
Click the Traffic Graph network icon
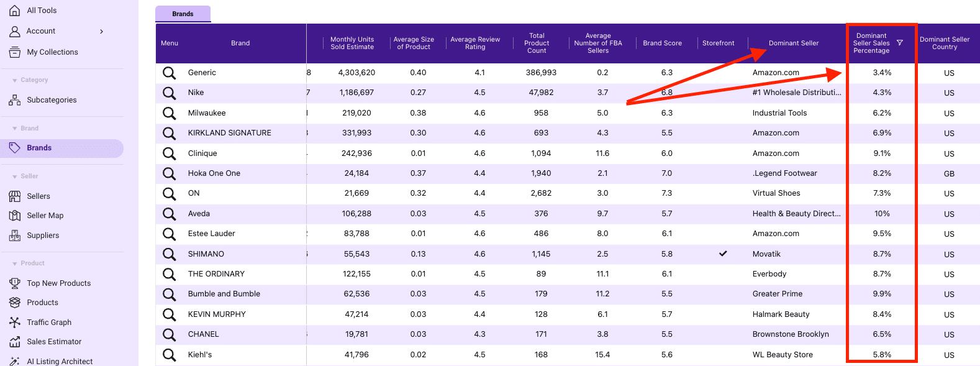(15, 323)
